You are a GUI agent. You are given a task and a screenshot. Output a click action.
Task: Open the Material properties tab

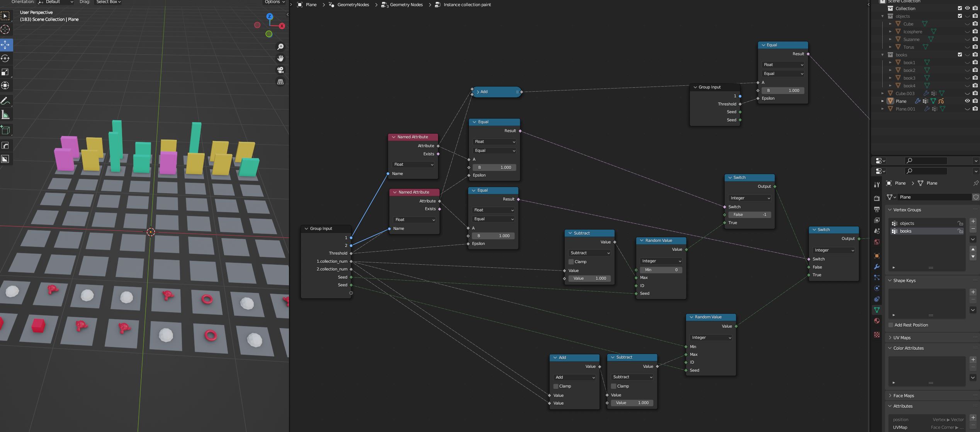pyautogui.click(x=877, y=320)
